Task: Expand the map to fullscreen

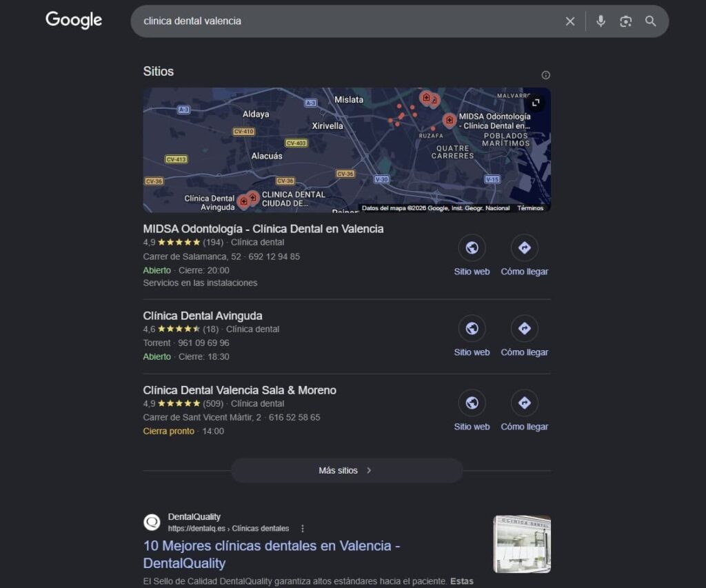Action: pyautogui.click(x=536, y=103)
